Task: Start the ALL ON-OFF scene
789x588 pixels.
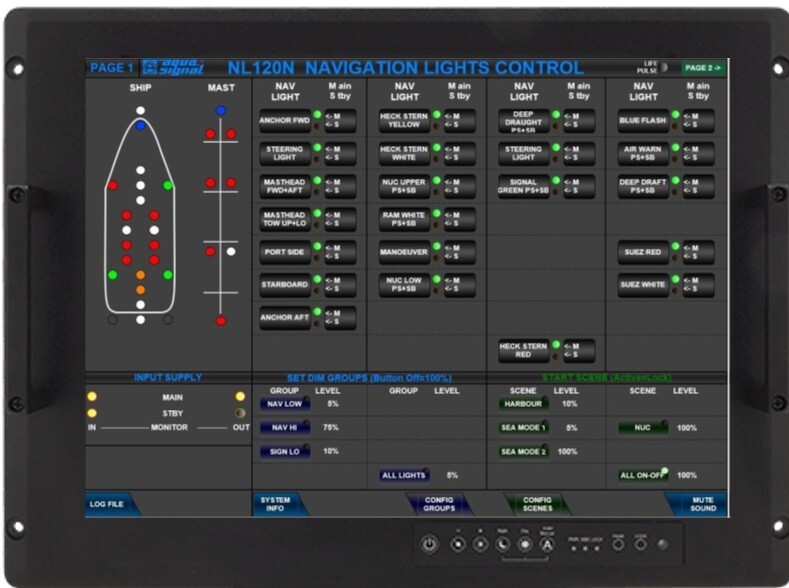Action: click(x=643, y=475)
